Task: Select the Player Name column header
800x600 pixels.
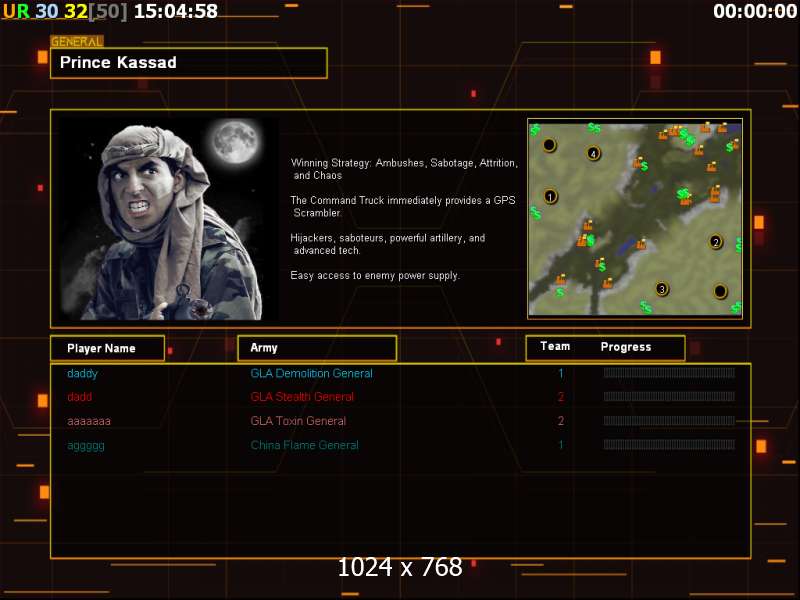Action: click(x=108, y=348)
